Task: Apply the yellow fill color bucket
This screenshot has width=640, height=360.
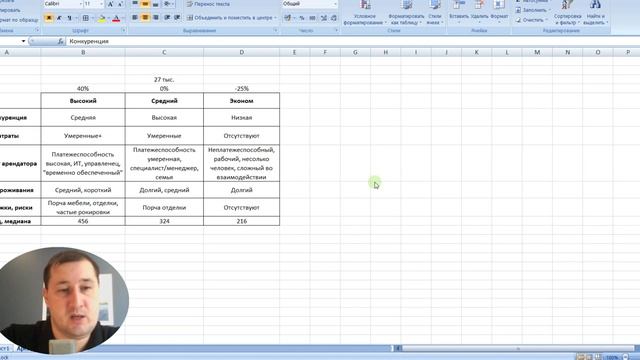Action: coord(102,18)
